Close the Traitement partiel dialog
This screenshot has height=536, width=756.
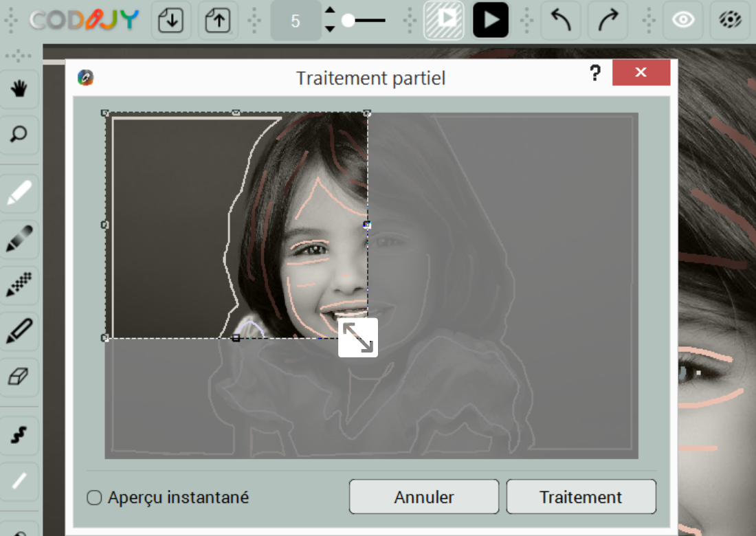pos(641,72)
